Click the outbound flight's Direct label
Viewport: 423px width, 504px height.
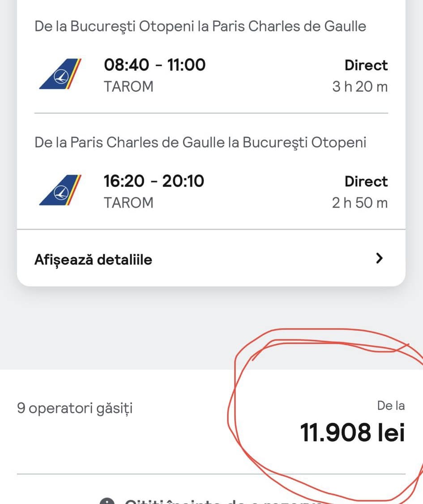(x=366, y=65)
